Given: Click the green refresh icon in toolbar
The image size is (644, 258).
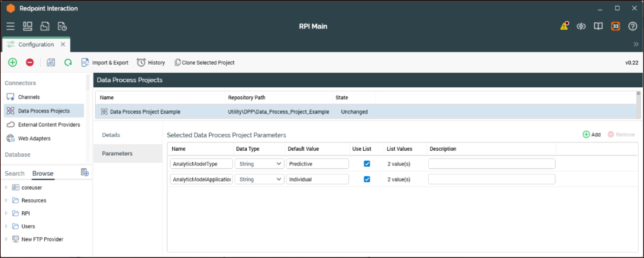Looking at the screenshot, I should (68, 62).
